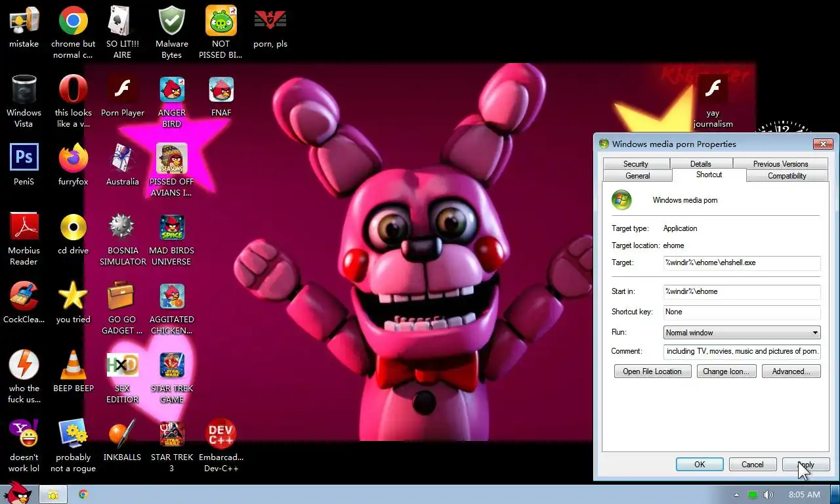Open the 8:05 AM taskbar clock
The width and height of the screenshot is (840, 504).
(805, 495)
